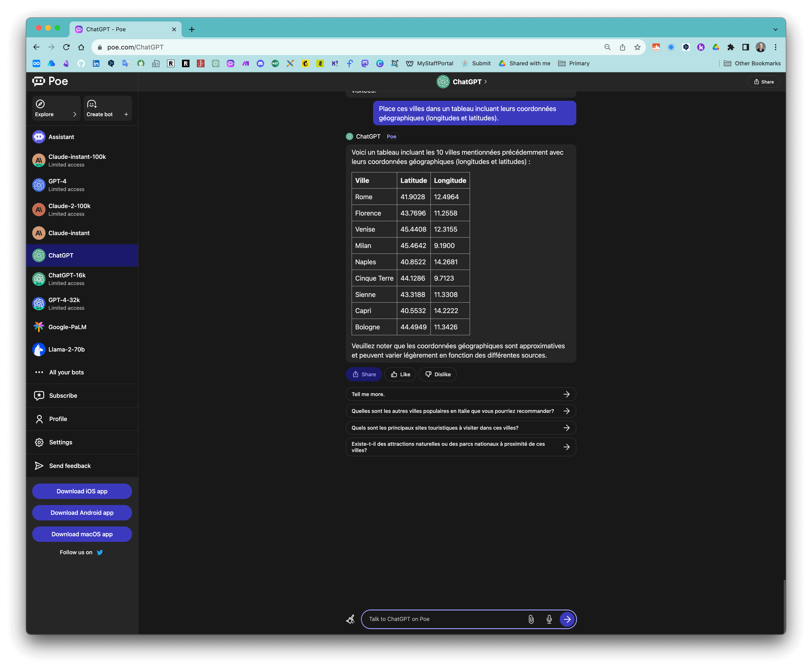Click the Poe logo in the sidebar

(50, 81)
